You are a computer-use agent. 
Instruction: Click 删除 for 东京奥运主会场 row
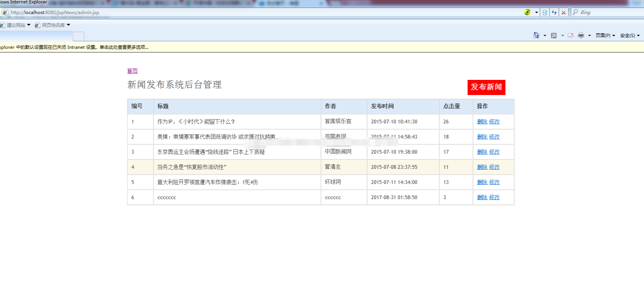pyautogui.click(x=482, y=152)
